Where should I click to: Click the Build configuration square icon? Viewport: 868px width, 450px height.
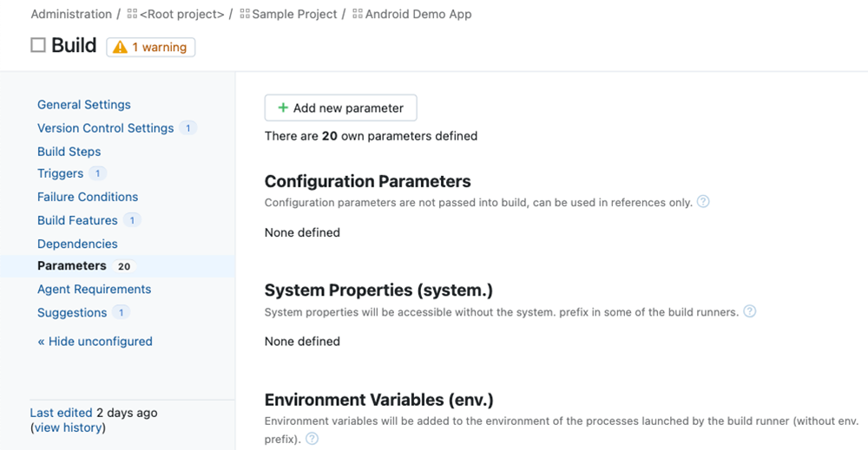pyautogui.click(x=38, y=45)
